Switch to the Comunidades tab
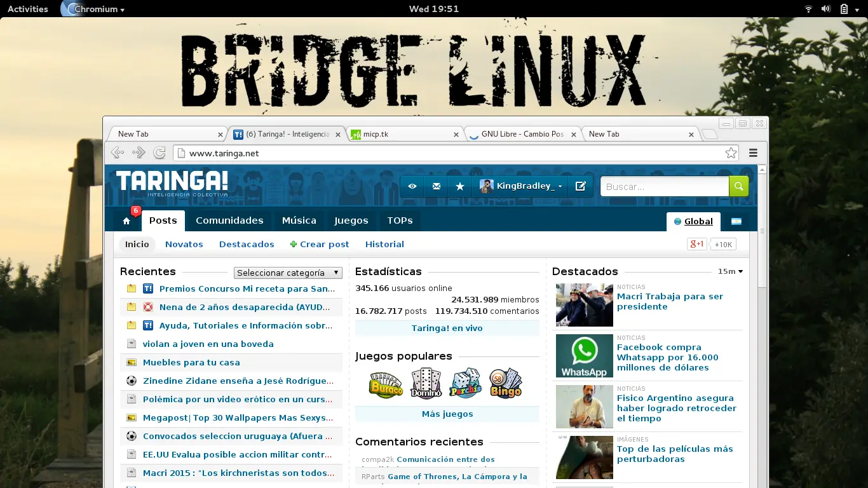The image size is (868, 488). (229, 220)
